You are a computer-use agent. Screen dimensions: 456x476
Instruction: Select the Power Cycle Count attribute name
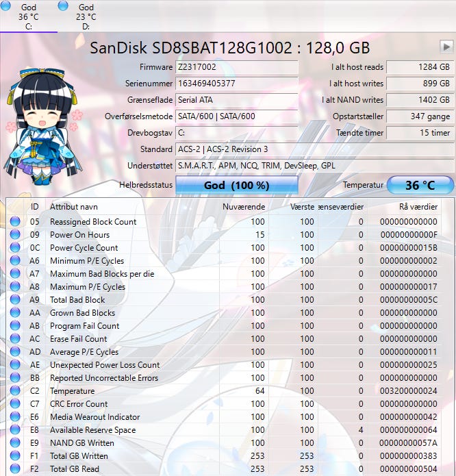84,248
